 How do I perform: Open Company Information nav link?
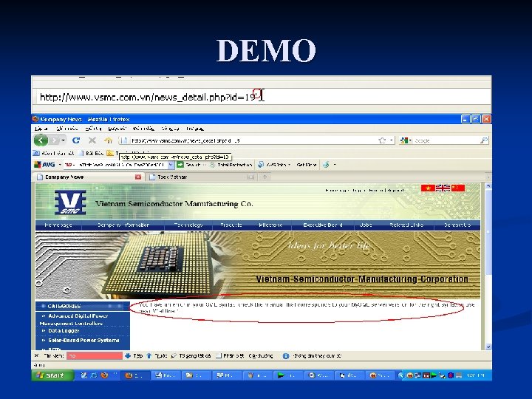click(x=123, y=225)
